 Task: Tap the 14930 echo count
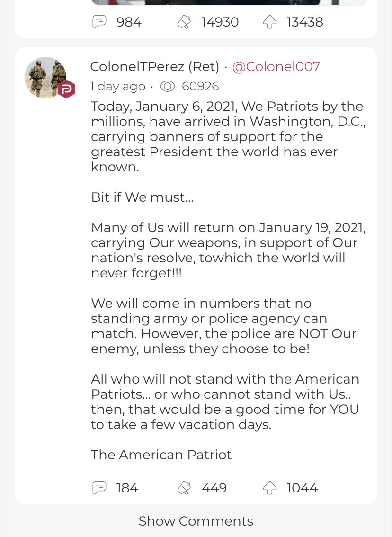[x=220, y=22]
